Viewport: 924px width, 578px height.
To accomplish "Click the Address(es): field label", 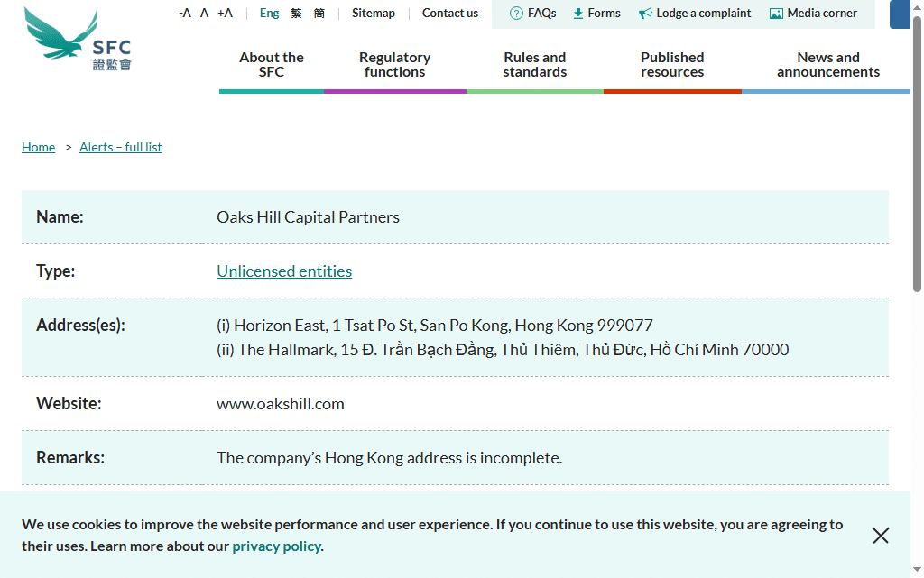I will click(x=80, y=326).
